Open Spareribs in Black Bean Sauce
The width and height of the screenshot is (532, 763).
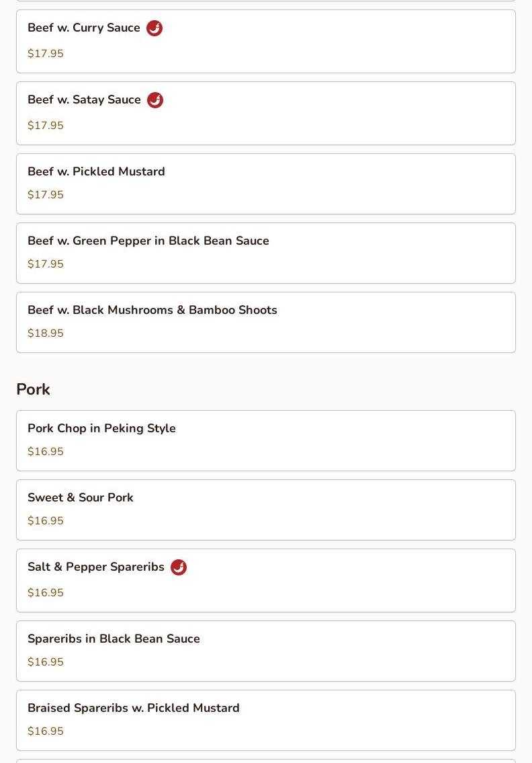click(x=114, y=639)
